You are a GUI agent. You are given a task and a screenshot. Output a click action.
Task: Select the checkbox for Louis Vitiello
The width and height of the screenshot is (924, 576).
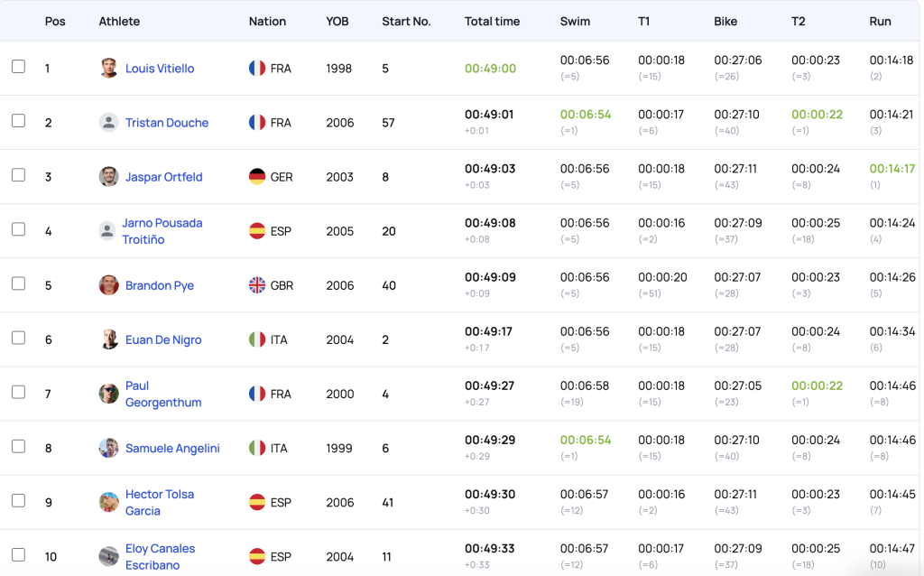[x=18, y=67]
